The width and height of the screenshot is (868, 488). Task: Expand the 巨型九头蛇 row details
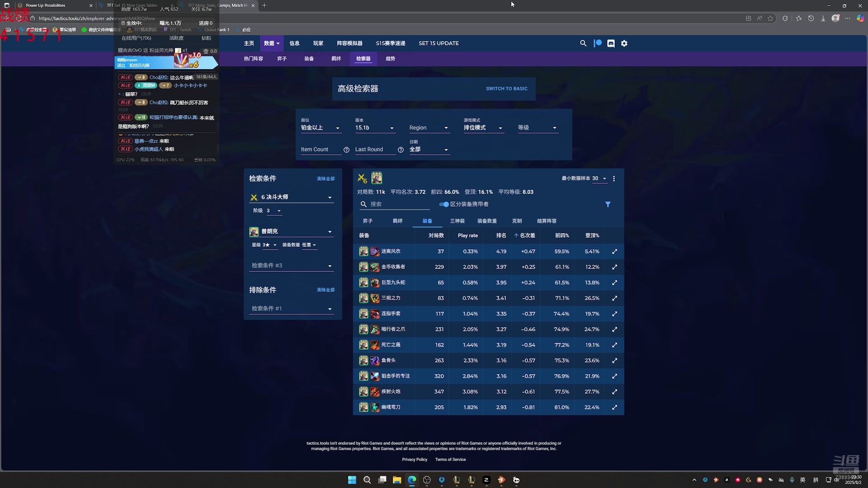614,282
